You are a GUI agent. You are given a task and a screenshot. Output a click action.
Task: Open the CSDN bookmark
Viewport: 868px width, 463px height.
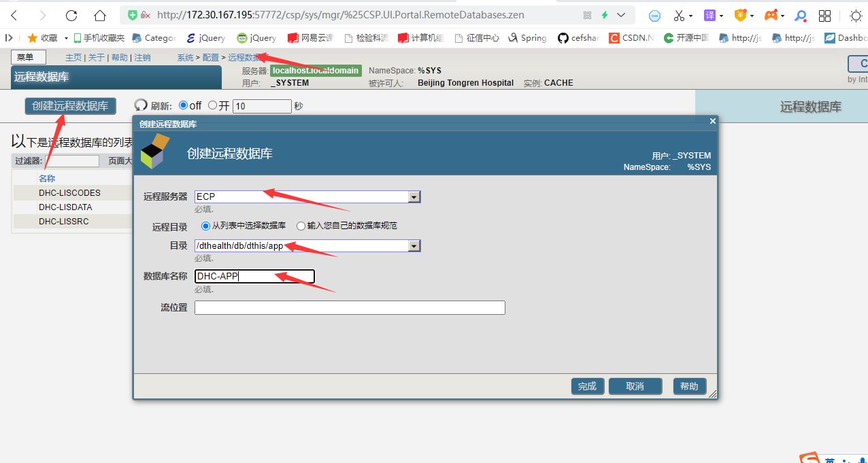tap(631, 38)
